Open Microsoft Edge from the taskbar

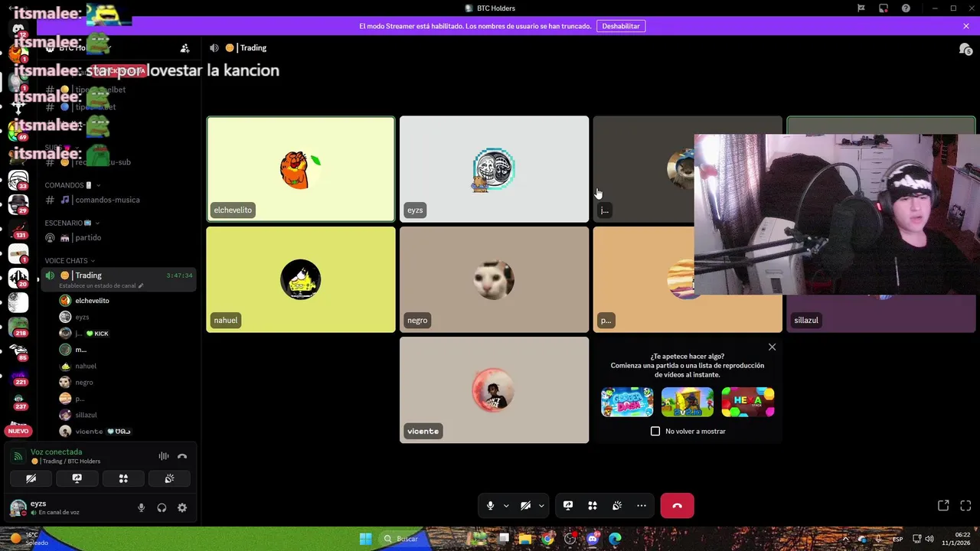click(x=615, y=539)
